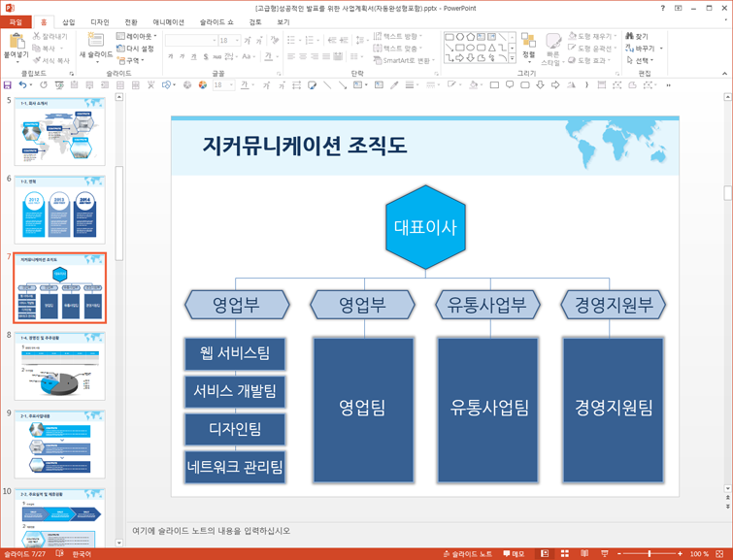Image resolution: width=733 pixels, height=560 pixels.
Task: Choose the oval shape in the top row of shapes gallery
Action: point(460,37)
